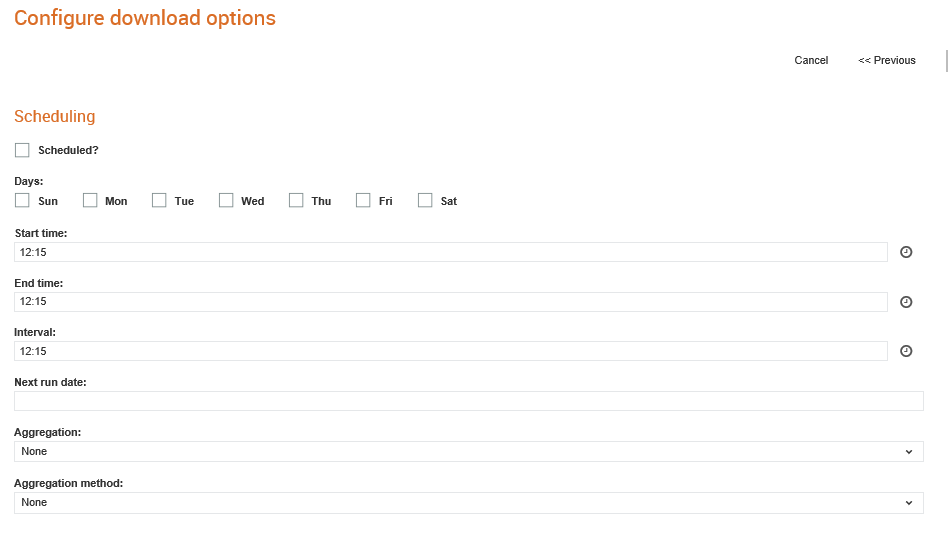Toggle the Thu day checkbox
This screenshot has width=948, height=546.
296,200
